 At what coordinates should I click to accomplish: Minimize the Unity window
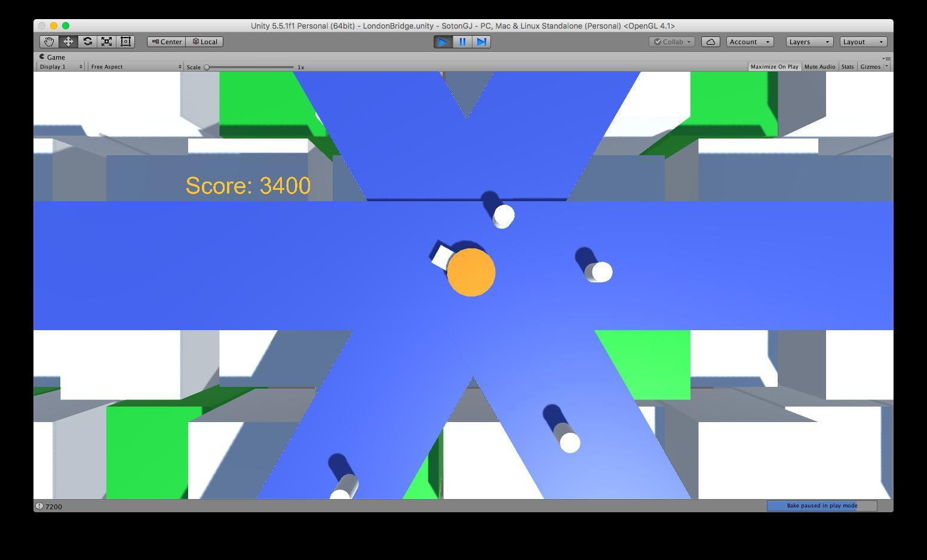pos(54,26)
